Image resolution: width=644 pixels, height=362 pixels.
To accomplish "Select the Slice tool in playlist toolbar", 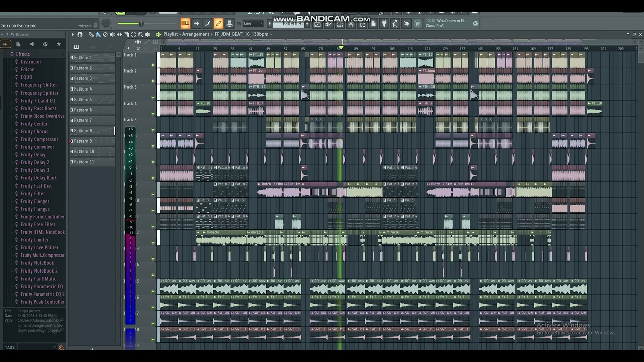I will point(126,34).
